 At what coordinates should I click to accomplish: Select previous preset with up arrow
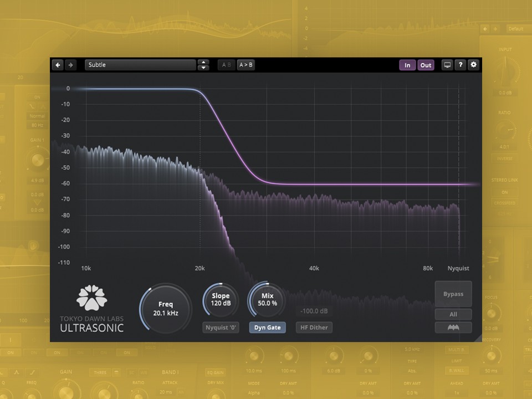coord(203,62)
